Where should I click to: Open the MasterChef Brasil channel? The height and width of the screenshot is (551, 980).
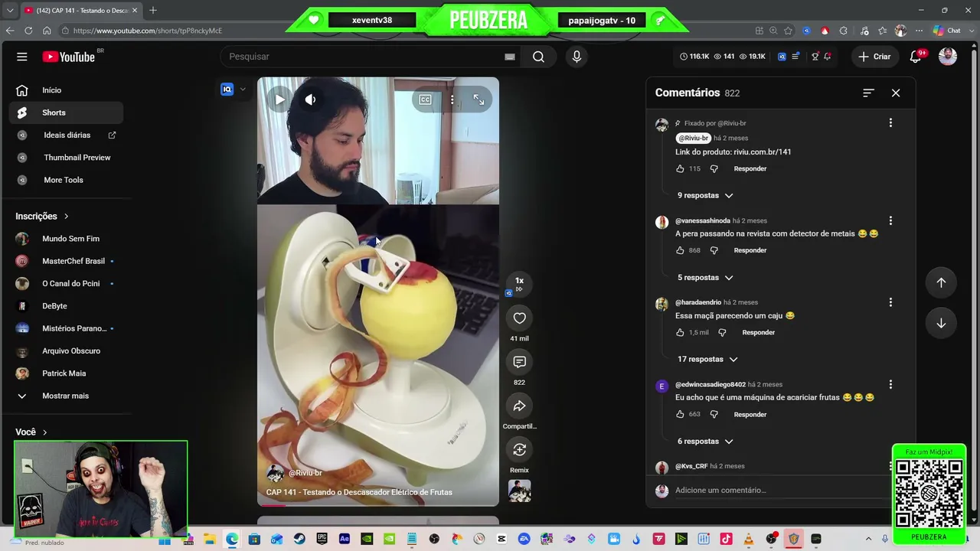tap(66, 261)
